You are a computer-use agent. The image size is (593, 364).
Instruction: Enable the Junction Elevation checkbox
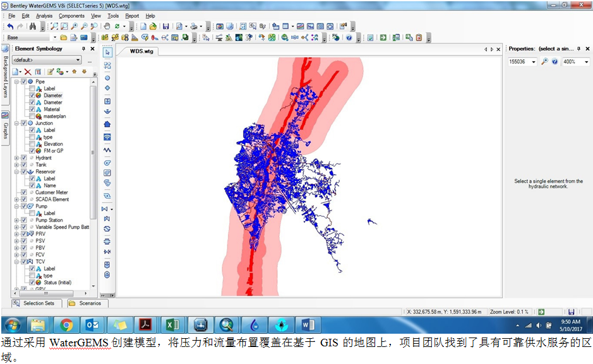pos(32,144)
